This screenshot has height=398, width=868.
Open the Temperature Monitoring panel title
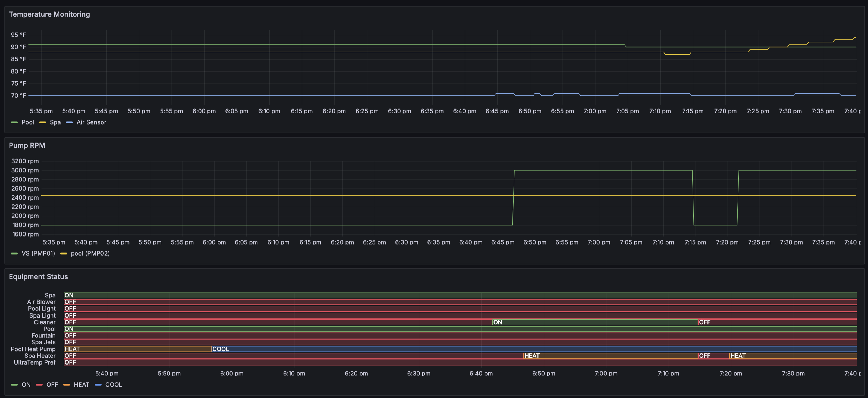click(49, 14)
